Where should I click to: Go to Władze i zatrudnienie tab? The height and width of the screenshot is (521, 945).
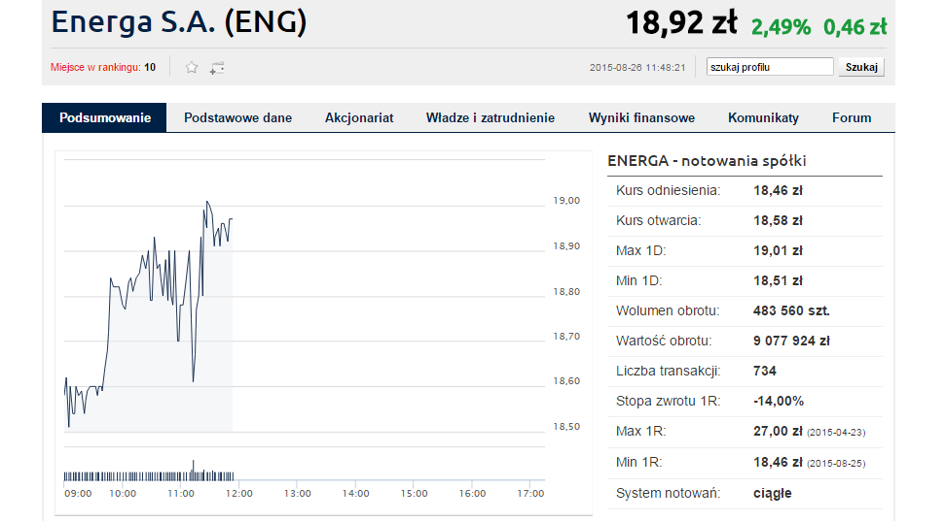(491, 118)
